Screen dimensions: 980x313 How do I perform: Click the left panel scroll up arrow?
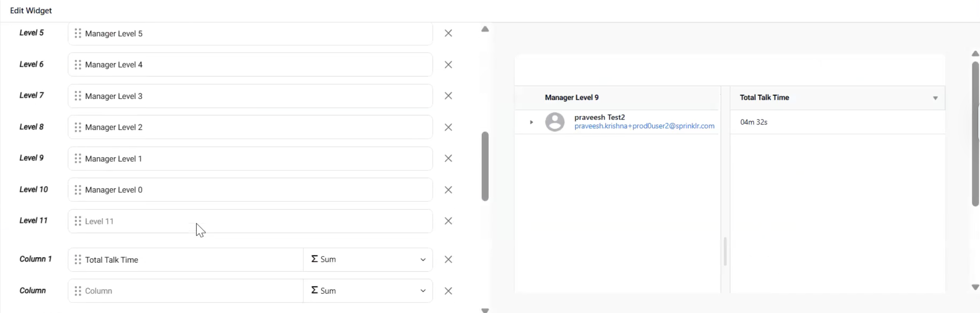pos(485,29)
